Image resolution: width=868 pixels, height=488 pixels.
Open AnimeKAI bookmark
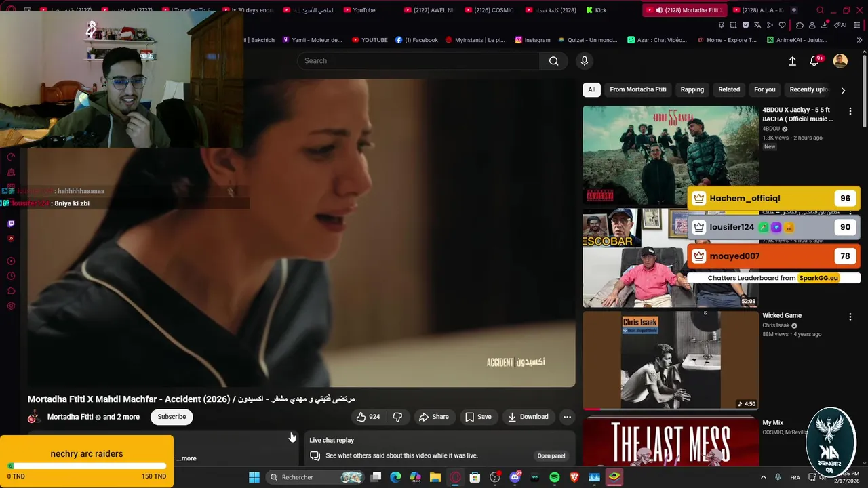point(797,40)
